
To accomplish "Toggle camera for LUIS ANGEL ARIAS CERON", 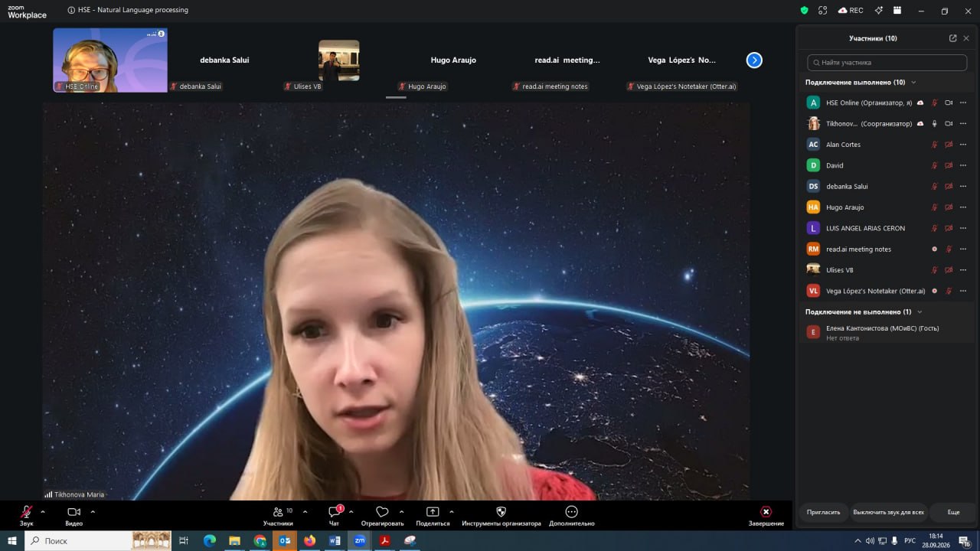I will click(949, 228).
